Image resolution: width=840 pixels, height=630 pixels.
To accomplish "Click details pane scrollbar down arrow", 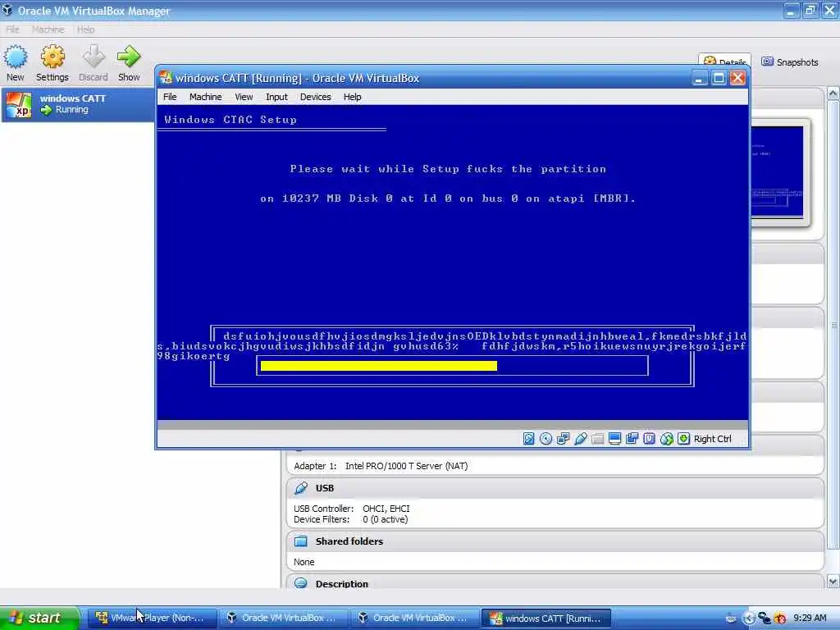I will click(833, 582).
